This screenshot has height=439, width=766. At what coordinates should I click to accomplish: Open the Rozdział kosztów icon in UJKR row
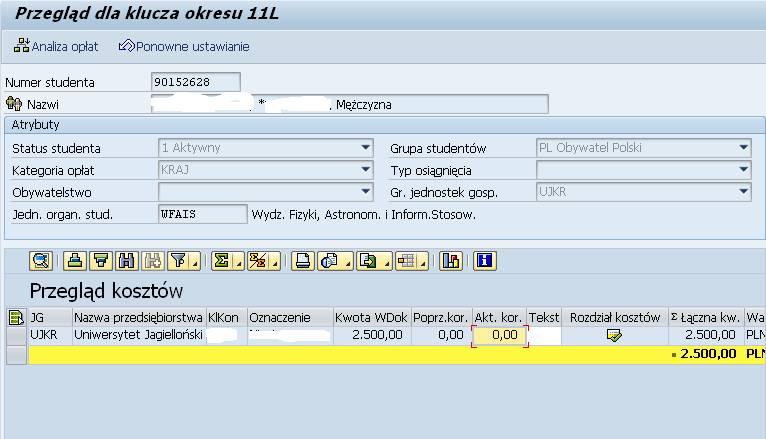tap(614, 335)
